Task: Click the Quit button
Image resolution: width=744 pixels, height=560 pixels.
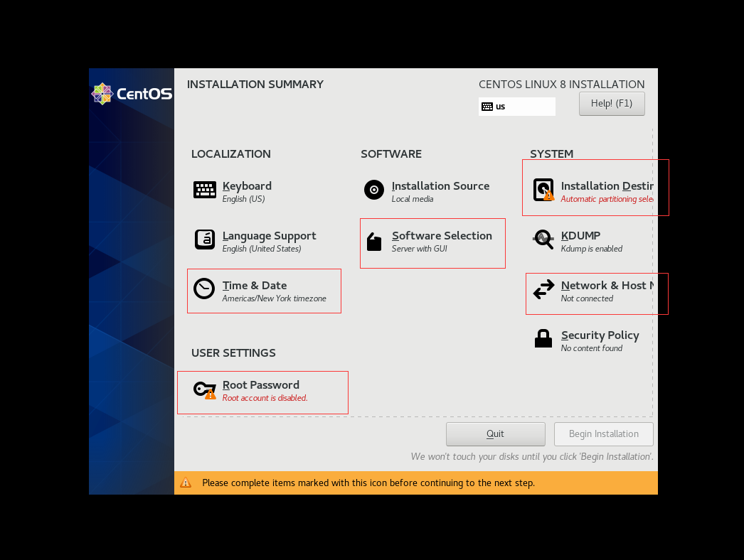Action: tap(495, 434)
